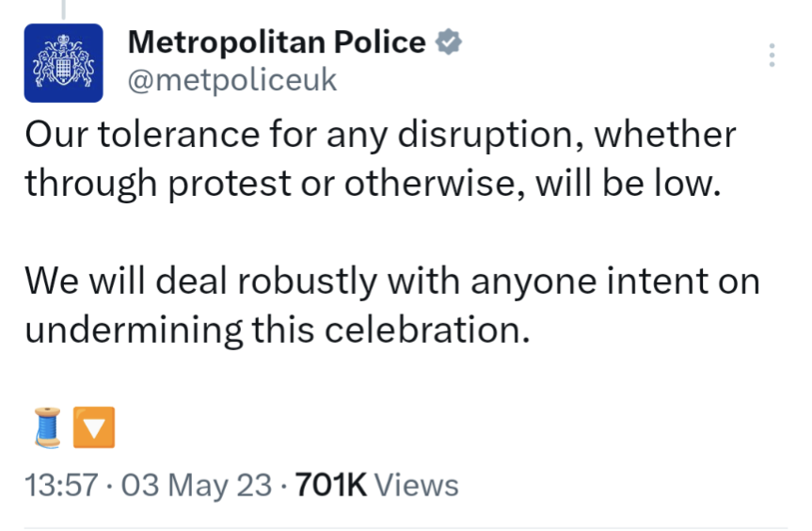812x531 pixels.
Task: Click the blue verified badge
Action: 450,42
